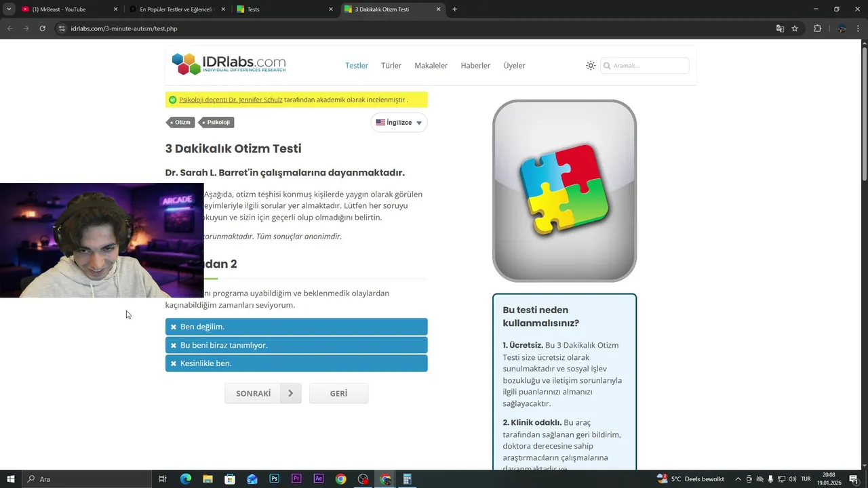Click the colorful puzzle piece test image
The width and height of the screenshot is (868, 488).
[564, 190]
